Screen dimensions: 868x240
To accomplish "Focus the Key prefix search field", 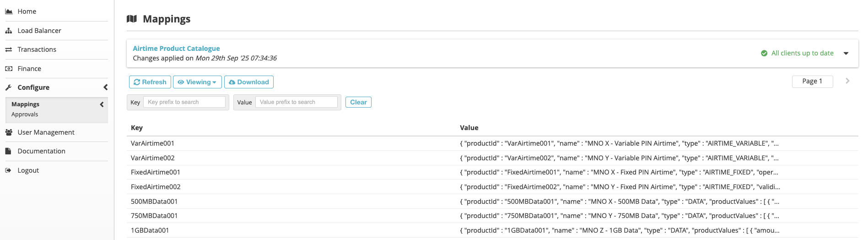I will click(184, 102).
